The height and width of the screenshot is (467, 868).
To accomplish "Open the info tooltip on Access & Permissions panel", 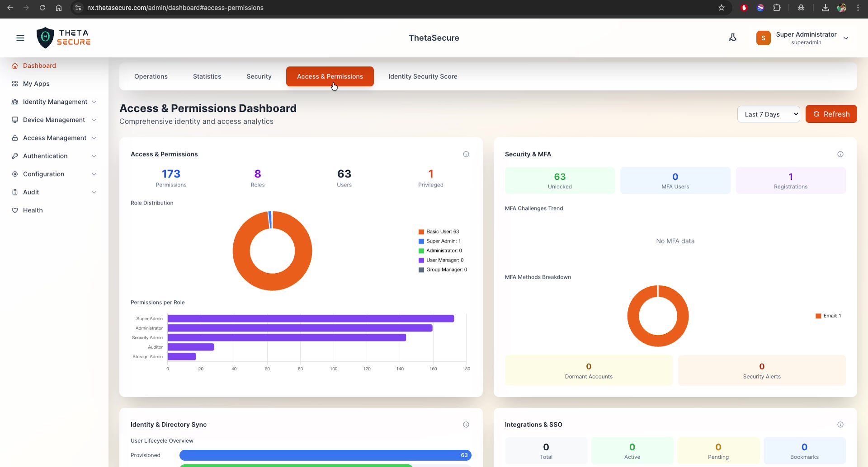I will point(467,154).
